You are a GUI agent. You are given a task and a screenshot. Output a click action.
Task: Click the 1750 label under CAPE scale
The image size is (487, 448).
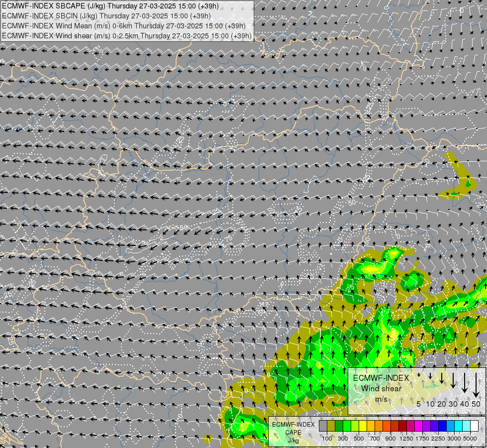(422, 439)
